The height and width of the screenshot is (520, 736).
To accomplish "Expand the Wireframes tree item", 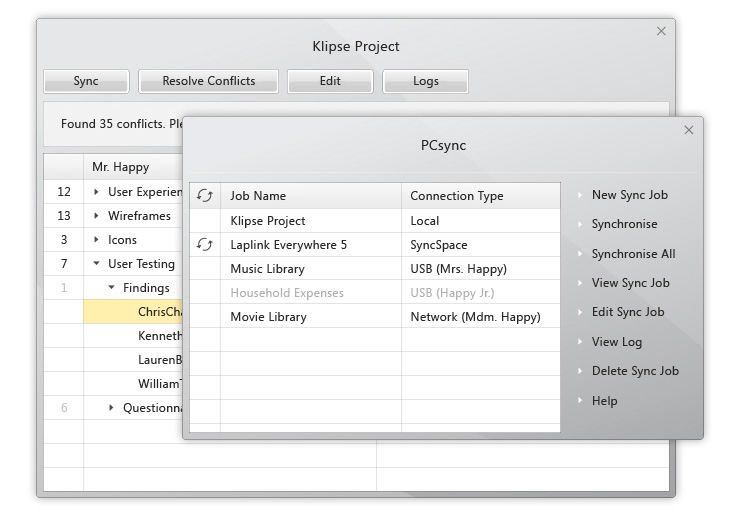I will (97, 216).
